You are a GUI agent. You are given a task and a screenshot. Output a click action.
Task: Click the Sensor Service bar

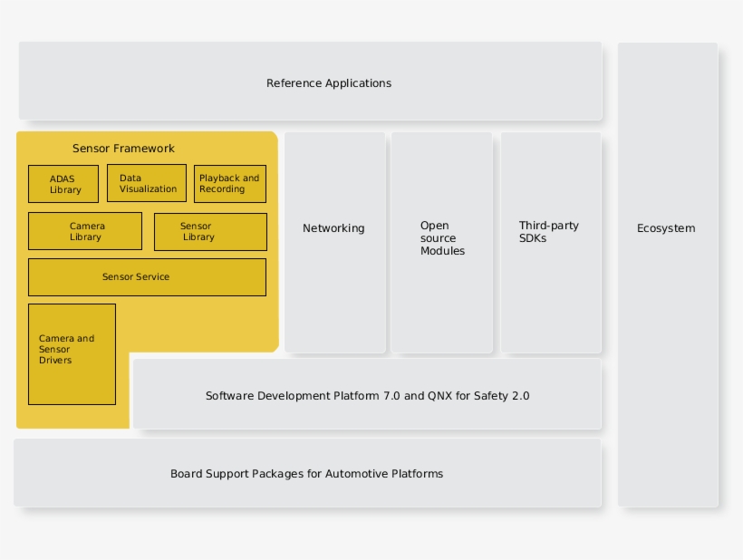[147, 276]
